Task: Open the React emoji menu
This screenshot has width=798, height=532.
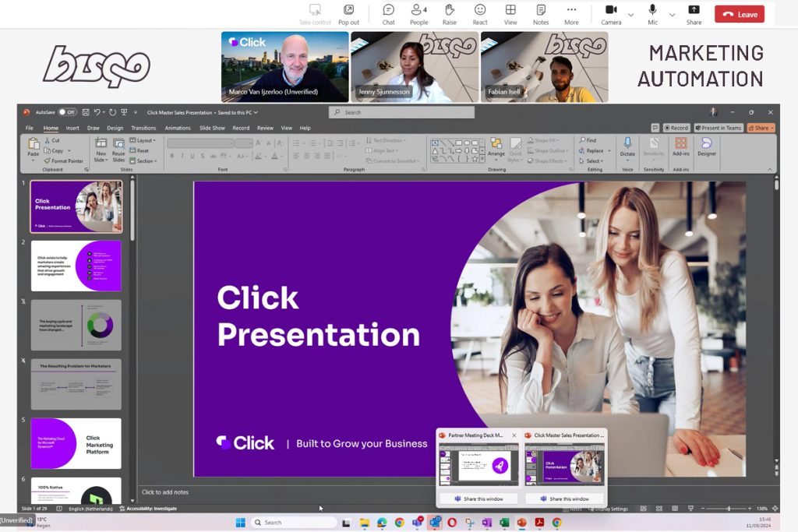Action: [480, 13]
